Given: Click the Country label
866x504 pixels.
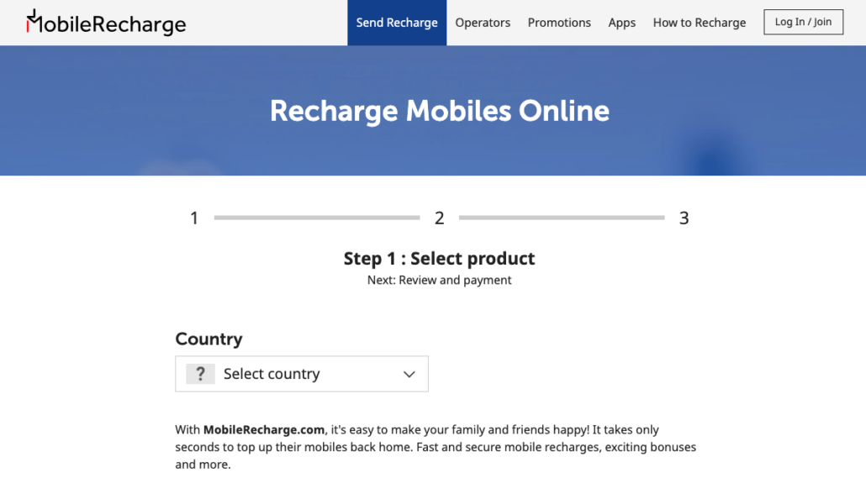Looking at the screenshot, I should [209, 339].
